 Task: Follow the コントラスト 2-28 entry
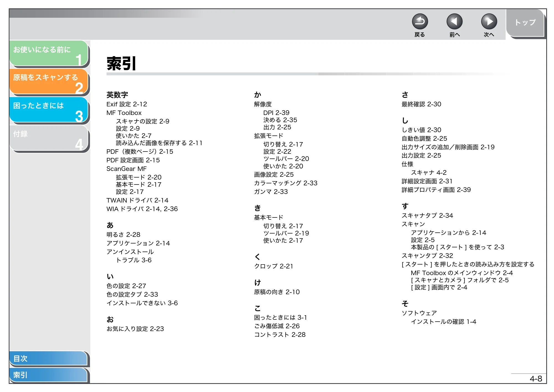280,335
